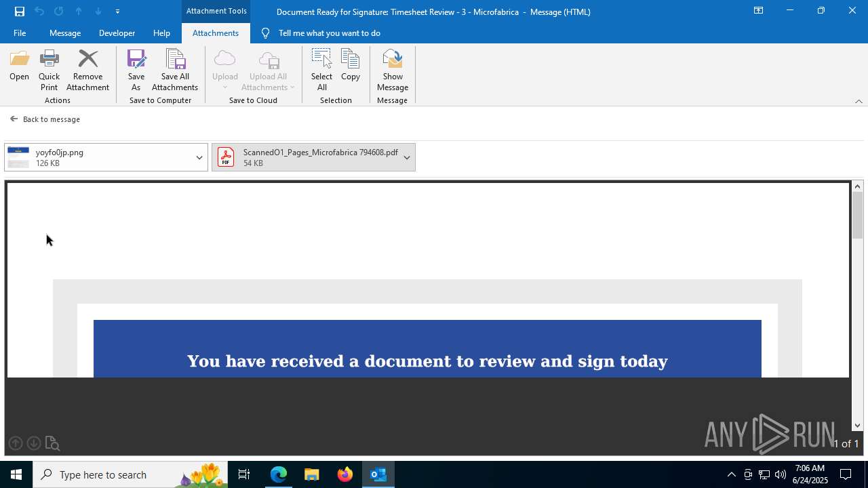Launch Microsoft Edge from taskbar

click(279, 474)
